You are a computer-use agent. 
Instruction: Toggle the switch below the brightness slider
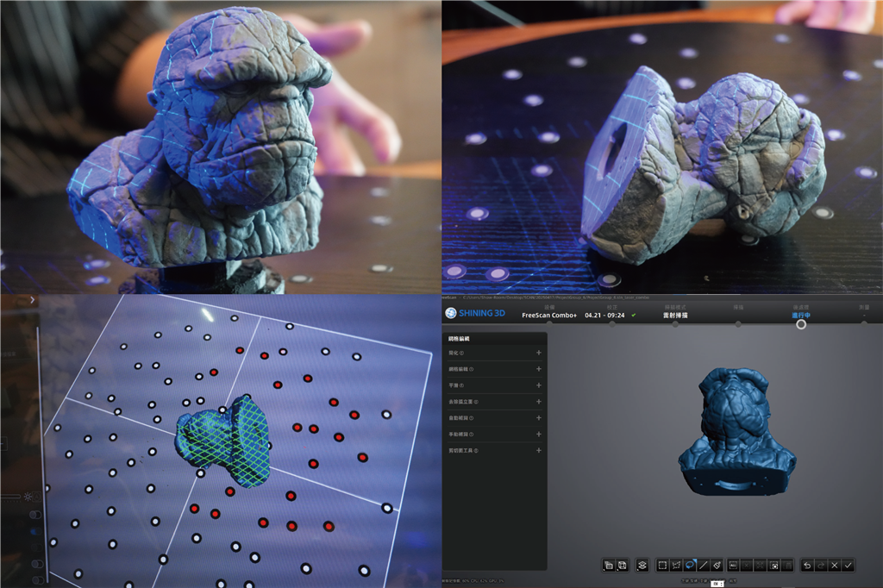tap(35, 515)
